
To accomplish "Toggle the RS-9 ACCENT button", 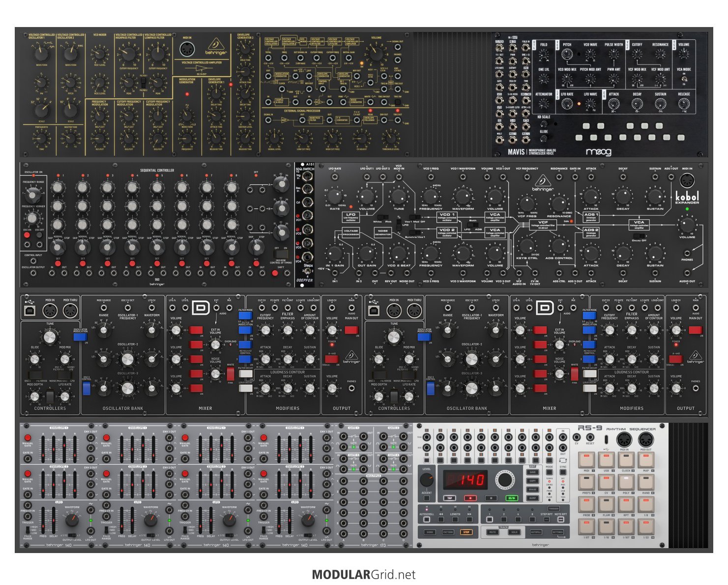I will click(x=427, y=498).
